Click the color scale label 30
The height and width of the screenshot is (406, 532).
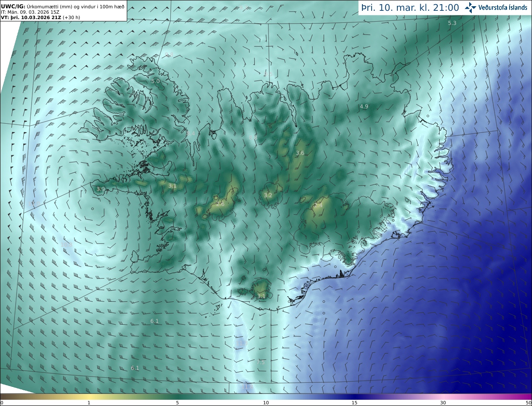[x=443, y=403]
